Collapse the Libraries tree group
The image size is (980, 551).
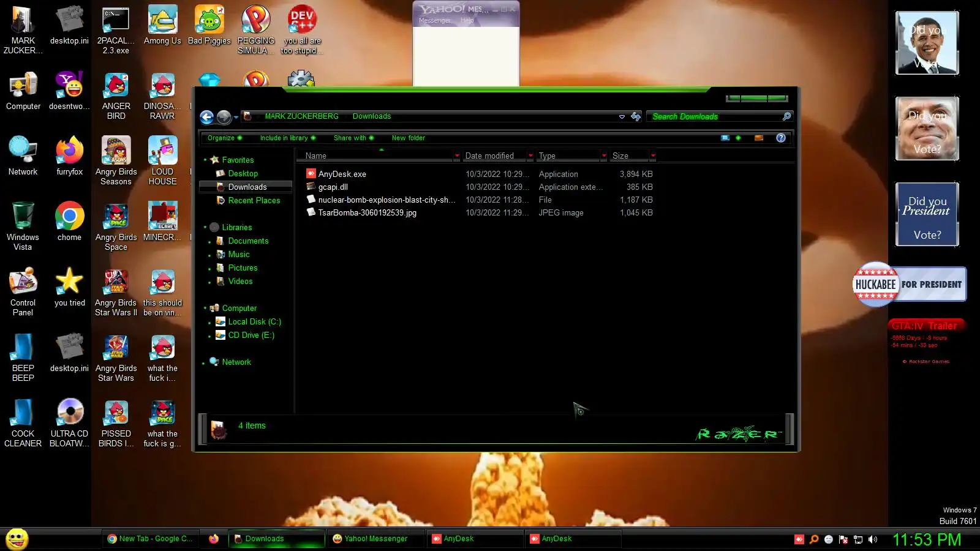click(x=205, y=227)
